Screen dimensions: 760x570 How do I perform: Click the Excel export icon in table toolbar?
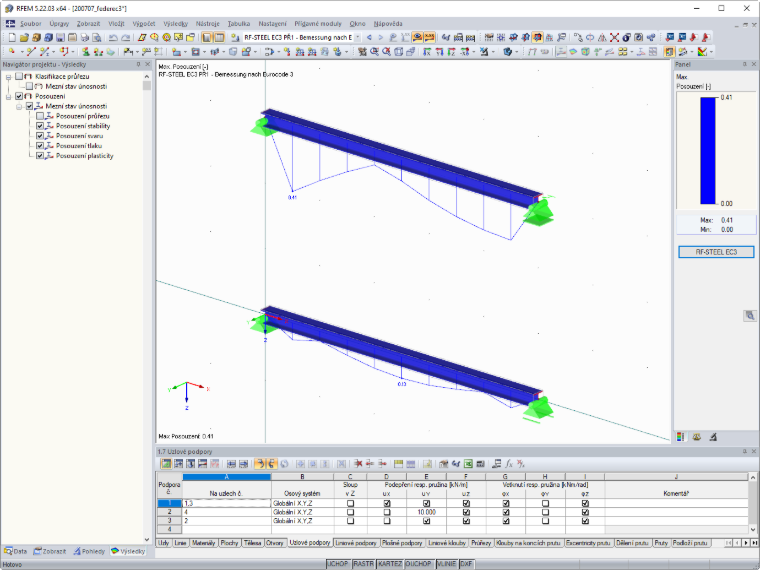468,464
